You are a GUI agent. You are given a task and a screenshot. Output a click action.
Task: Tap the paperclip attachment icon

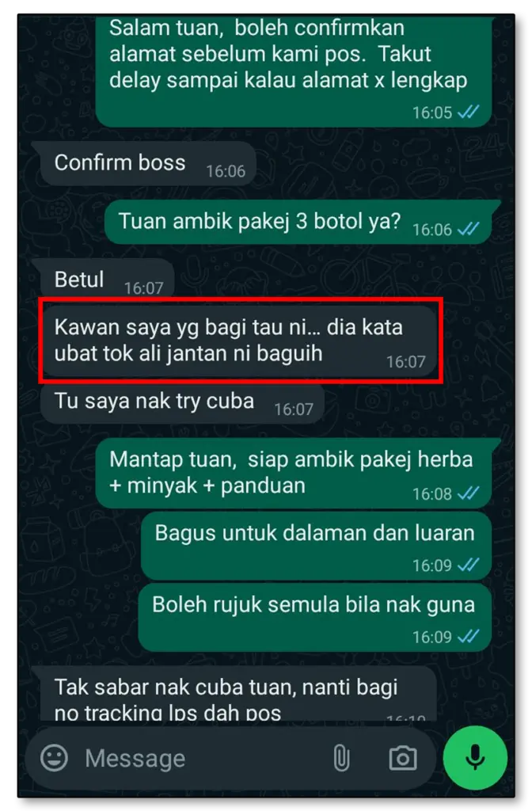point(341,758)
